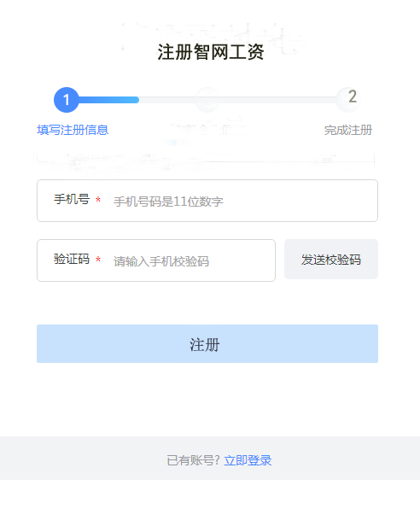Select the 填写注册信息 step label

73,130
